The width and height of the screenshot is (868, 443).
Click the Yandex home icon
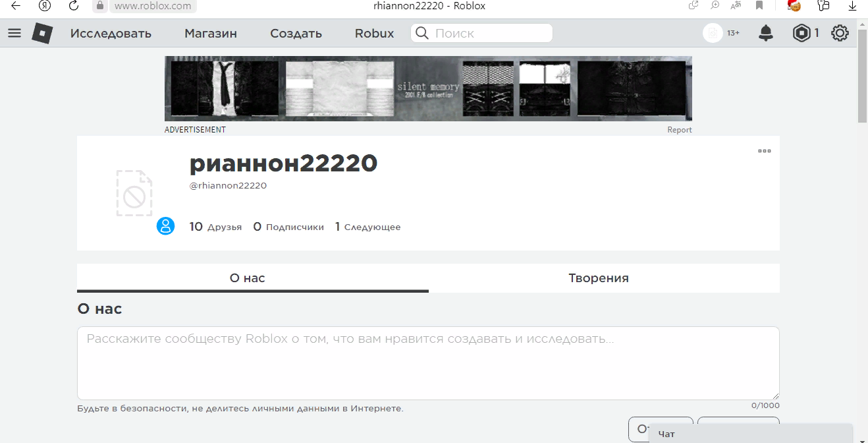45,6
